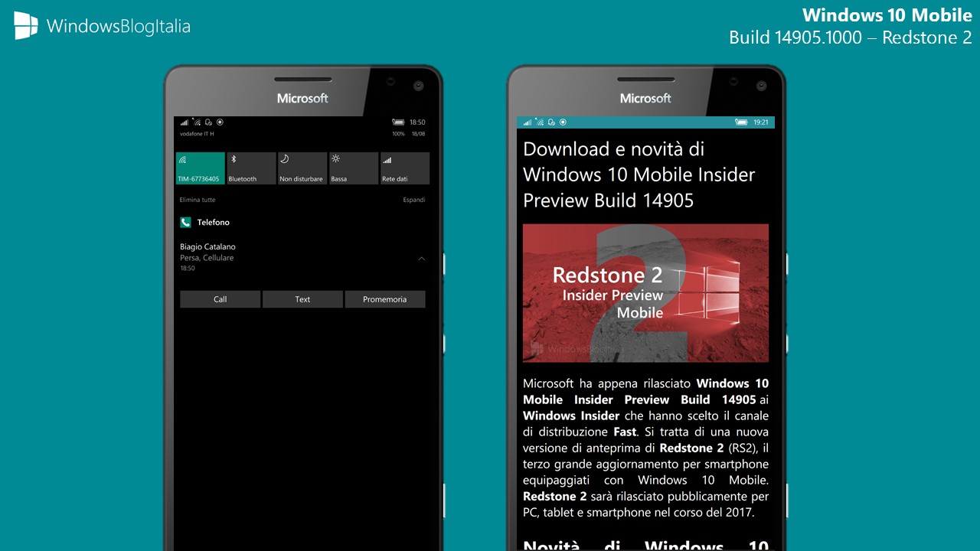Click the signal bars icon in left phone status bar
This screenshot has width=980, height=551.
(x=184, y=122)
